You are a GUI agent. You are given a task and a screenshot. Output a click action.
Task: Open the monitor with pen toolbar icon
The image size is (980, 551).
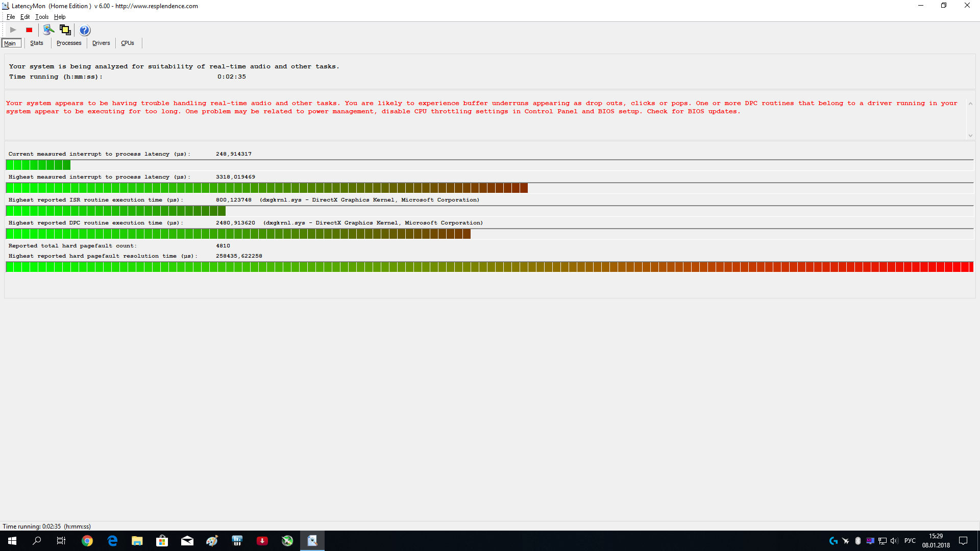pyautogui.click(x=48, y=30)
